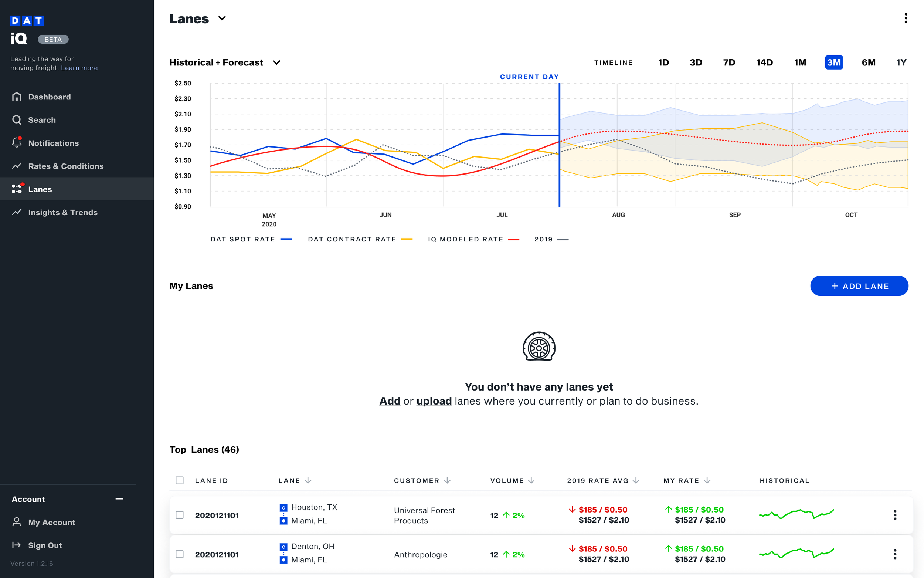Click the My Account person icon
This screenshot has height=578, width=924.
pyautogui.click(x=16, y=522)
